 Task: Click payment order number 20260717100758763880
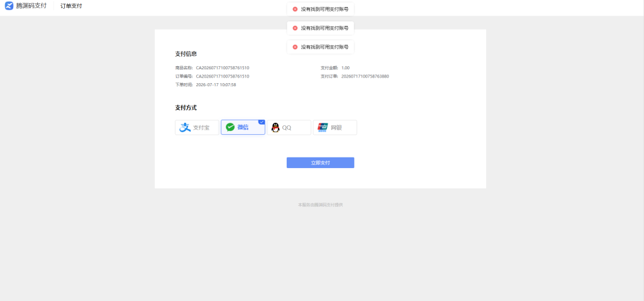tap(365, 76)
